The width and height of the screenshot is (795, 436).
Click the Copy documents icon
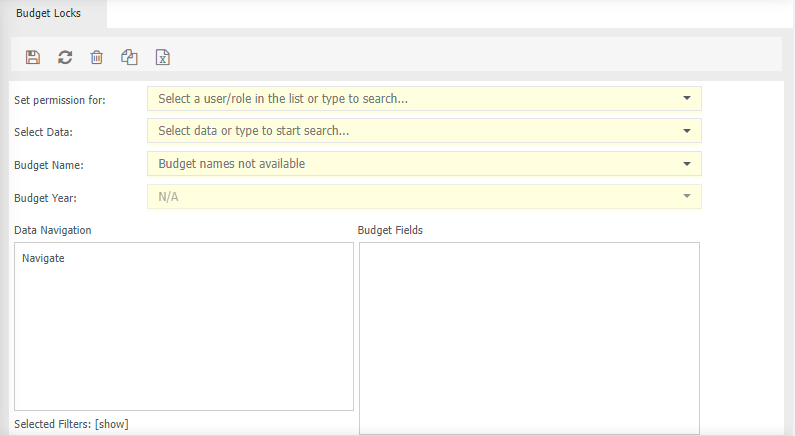click(x=129, y=58)
